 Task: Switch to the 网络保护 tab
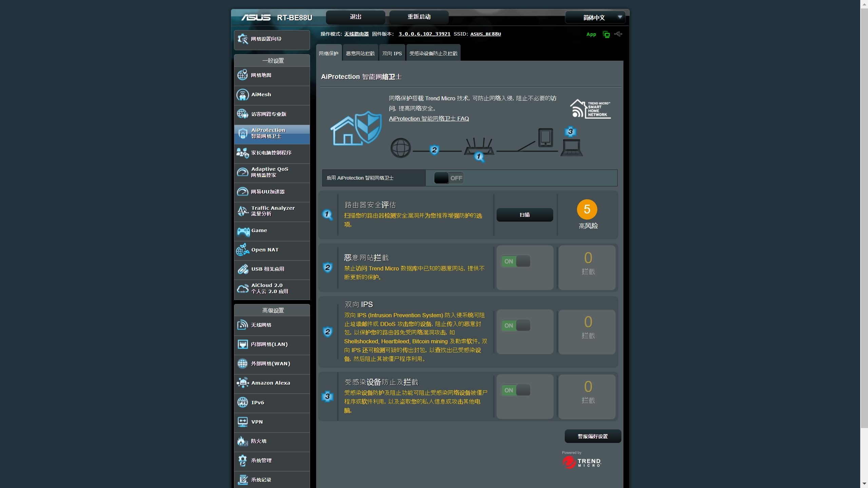pyautogui.click(x=328, y=53)
